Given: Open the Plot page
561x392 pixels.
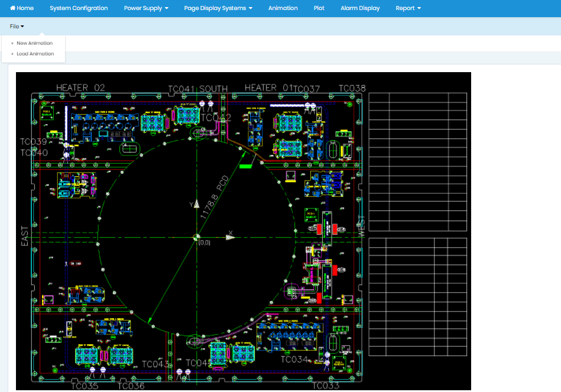Looking at the screenshot, I should tap(319, 8).
